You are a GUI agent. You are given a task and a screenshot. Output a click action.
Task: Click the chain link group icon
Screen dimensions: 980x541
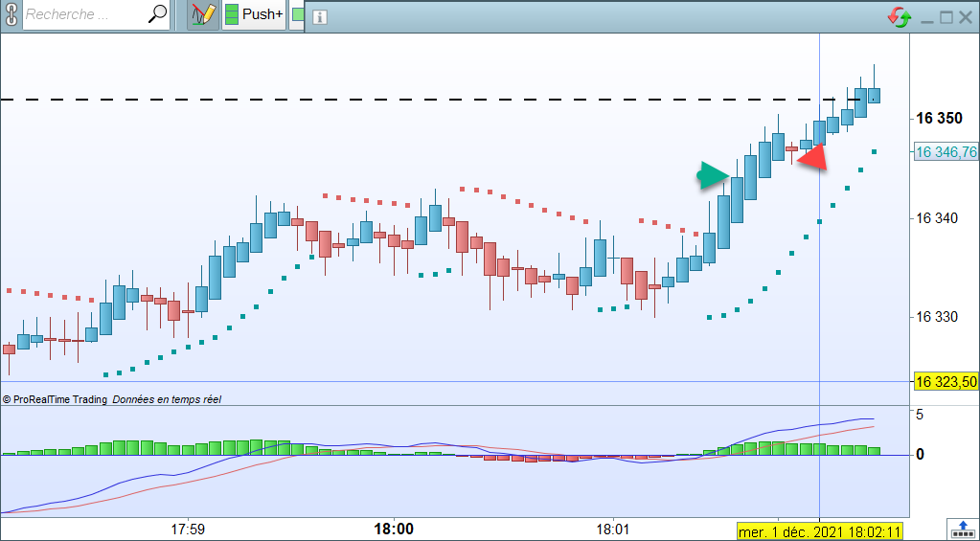click(11, 13)
